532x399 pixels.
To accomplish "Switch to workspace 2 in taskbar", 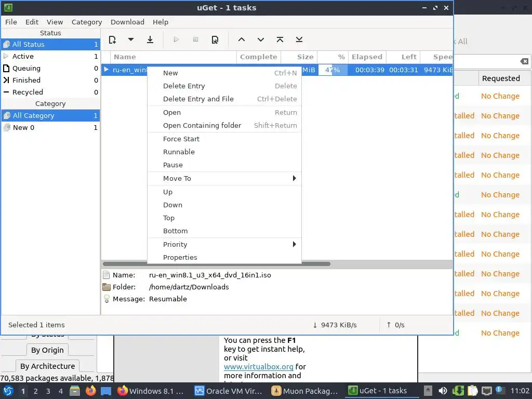I will pyautogui.click(x=35, y=391).
